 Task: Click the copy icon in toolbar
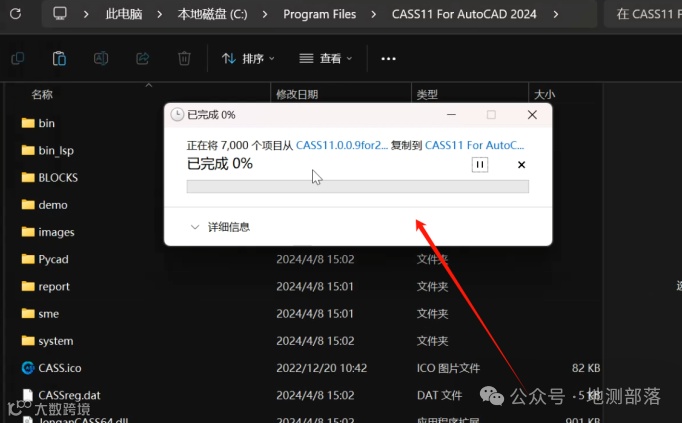17,58
